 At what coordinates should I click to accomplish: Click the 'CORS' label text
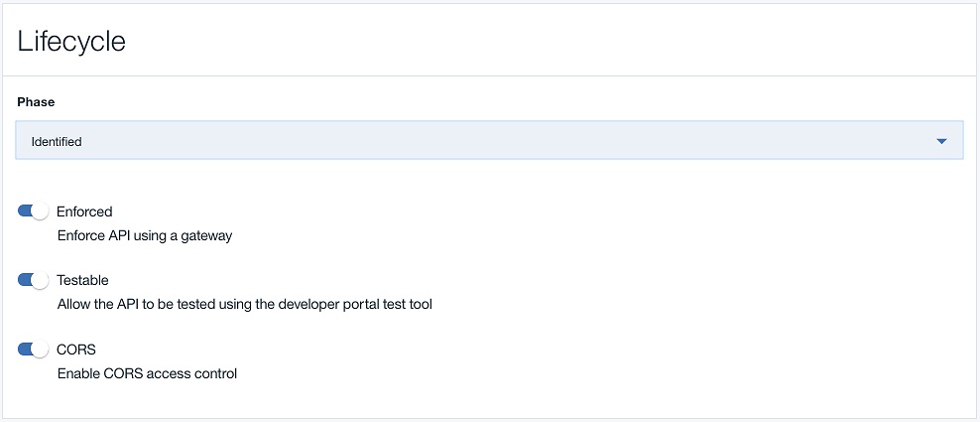pos(76,350)
